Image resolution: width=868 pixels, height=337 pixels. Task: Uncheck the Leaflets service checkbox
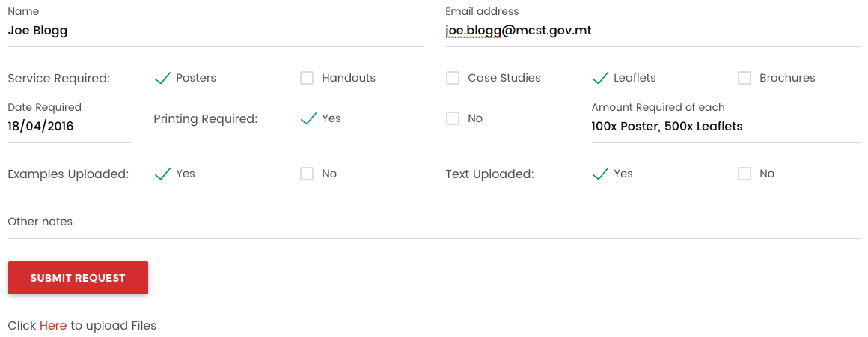pyautogui.click(x=600, y=78)
